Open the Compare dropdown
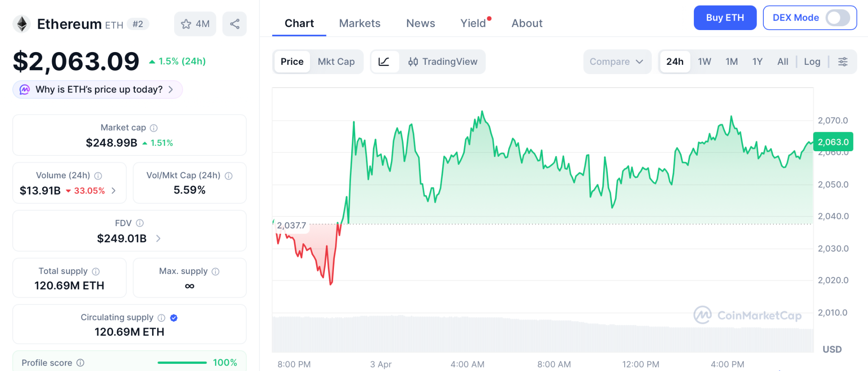This screenshot has width=868, height=371. point(617,62)
